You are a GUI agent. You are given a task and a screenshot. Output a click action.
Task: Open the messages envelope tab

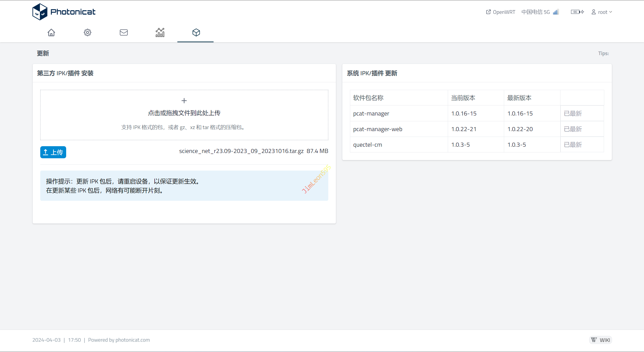tap(124, 32)
